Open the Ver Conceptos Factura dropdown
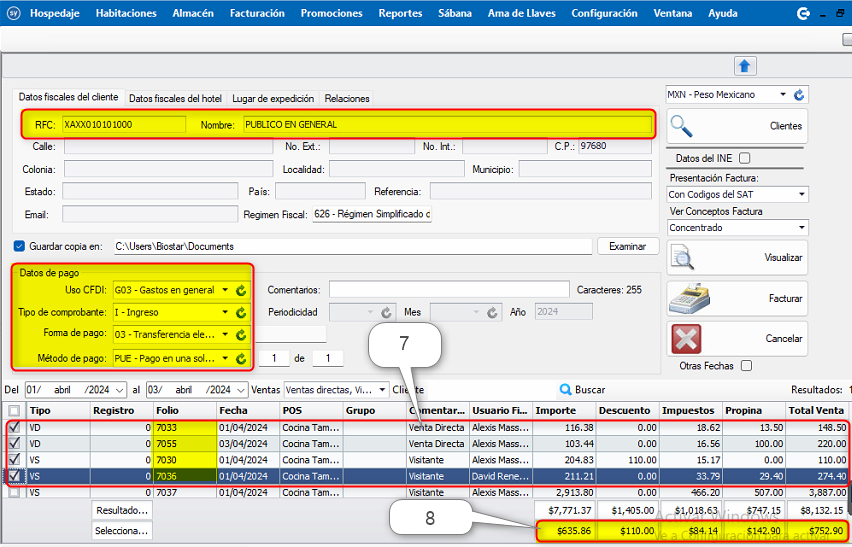 click(x=801, y=228)
